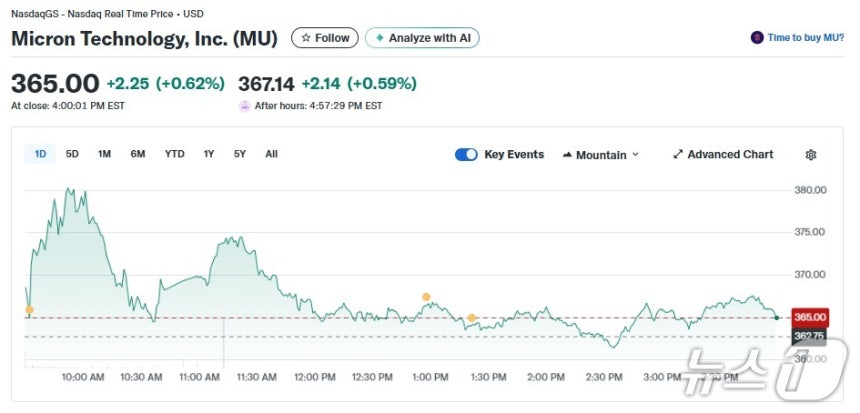Click the after hours moon icon

244,106
